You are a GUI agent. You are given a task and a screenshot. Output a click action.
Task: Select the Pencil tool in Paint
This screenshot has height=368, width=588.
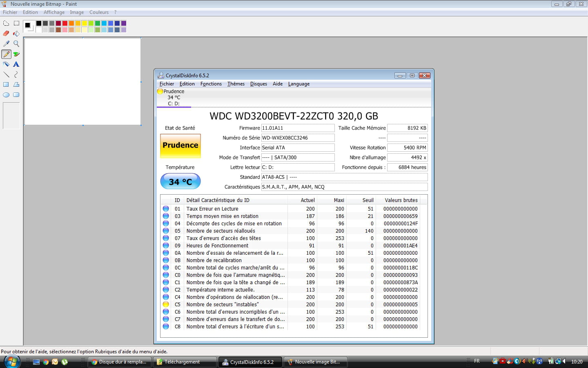pyautogui.click(x=6, y=54)
